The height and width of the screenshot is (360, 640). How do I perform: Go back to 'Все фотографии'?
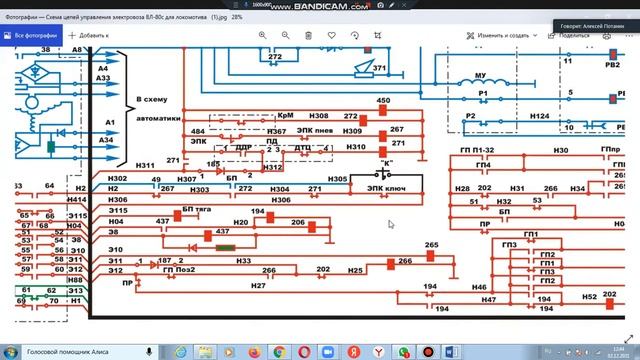[31, 36]
